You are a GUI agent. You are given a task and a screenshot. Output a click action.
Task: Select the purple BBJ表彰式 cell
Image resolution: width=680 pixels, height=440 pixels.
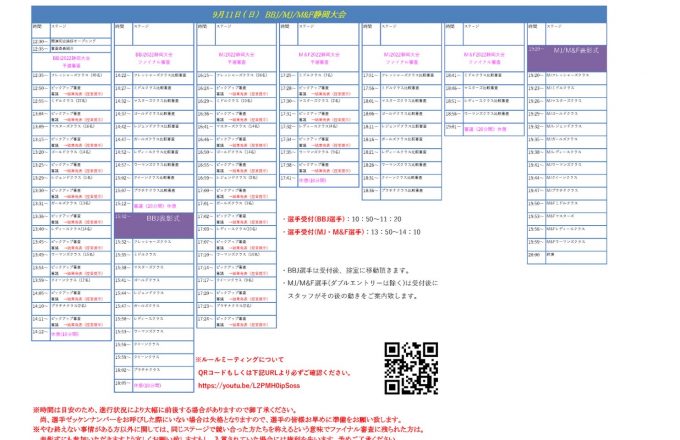[153, 216]
